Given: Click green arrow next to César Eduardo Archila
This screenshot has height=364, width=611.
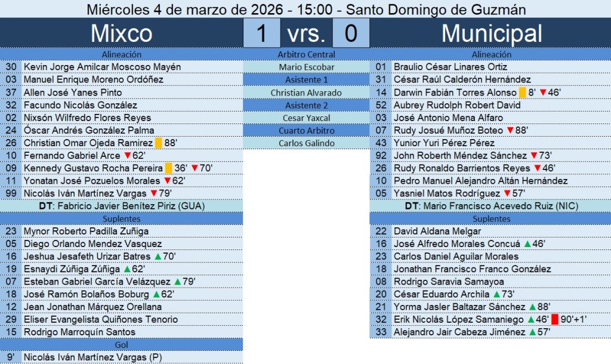Looking at the screenshot, I should tap(496, 294).
